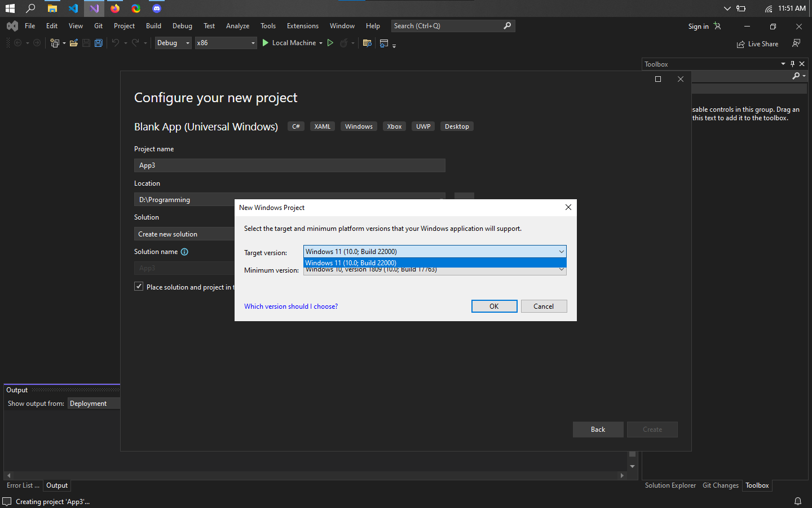Open the Minimum version dropdown

point(561,270)
